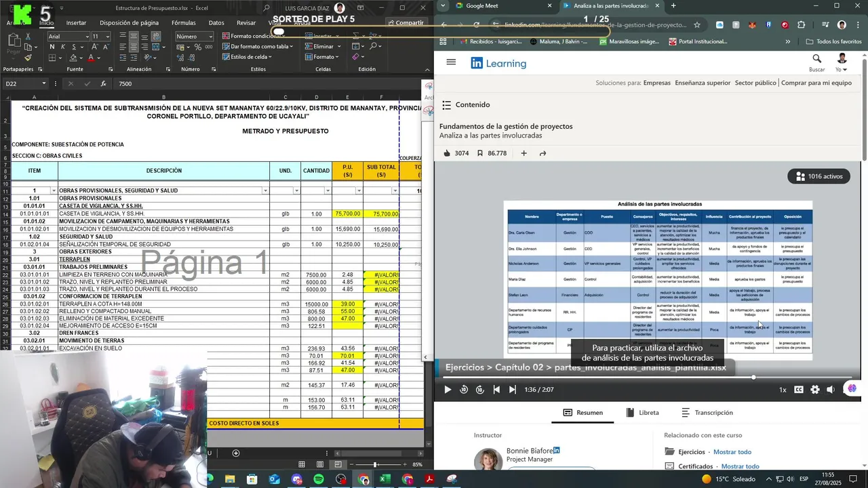Open the Dar formato como tabla menu
The height and width of the screenshot is (488, 868).
coord(257,47)
